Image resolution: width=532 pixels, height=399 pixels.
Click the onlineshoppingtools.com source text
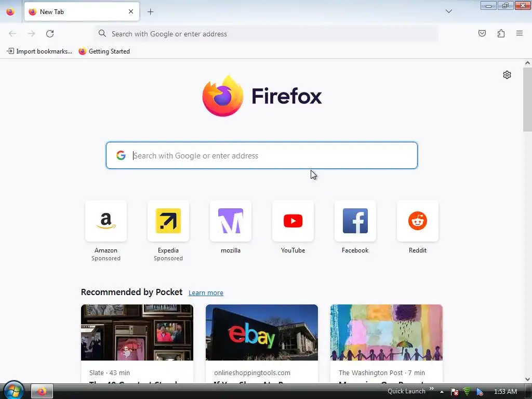pos(252,373)
